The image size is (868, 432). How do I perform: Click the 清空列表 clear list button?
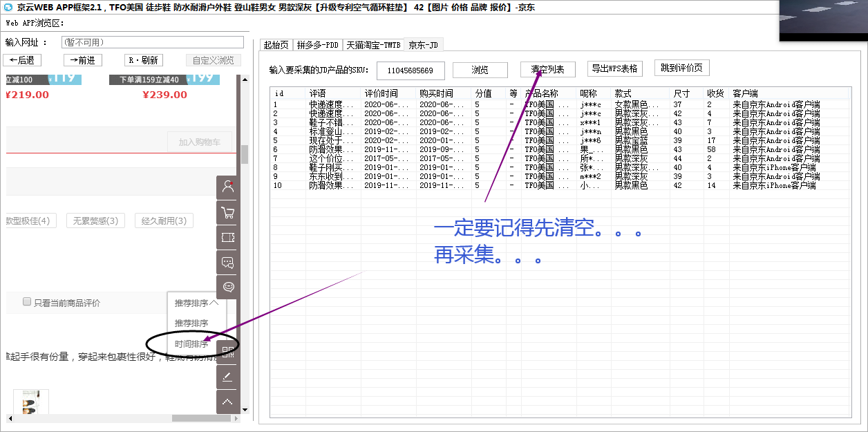547,70
